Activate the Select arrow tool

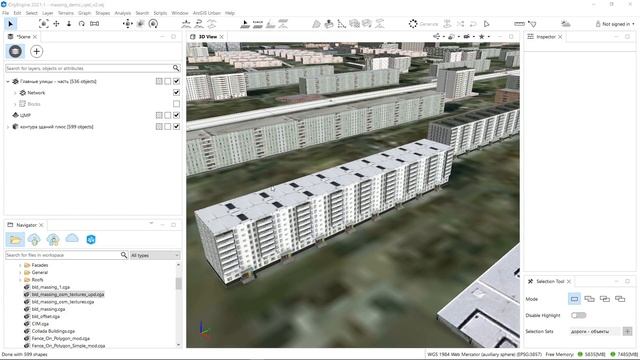(10, 24)
